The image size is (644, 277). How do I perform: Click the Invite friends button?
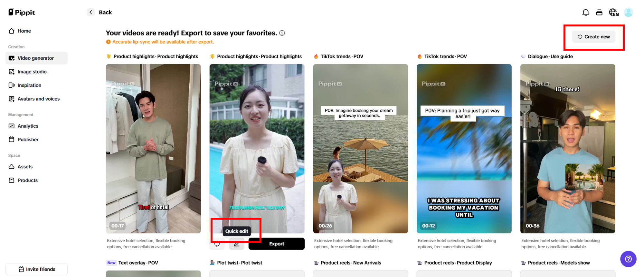click(x=37, y=269)
